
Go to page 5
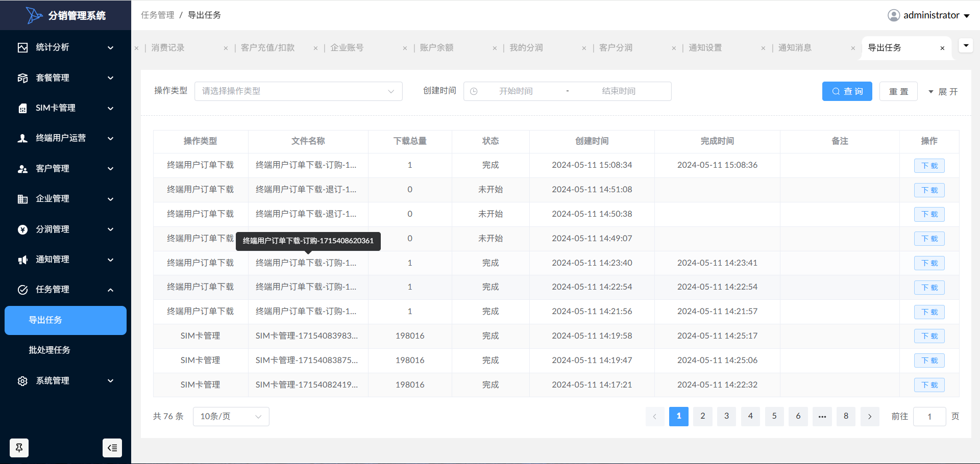[774, 417]
